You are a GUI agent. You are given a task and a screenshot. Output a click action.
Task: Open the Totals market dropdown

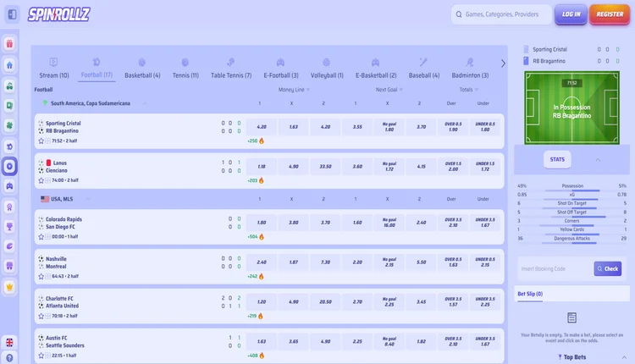click(x=468, y=90)
